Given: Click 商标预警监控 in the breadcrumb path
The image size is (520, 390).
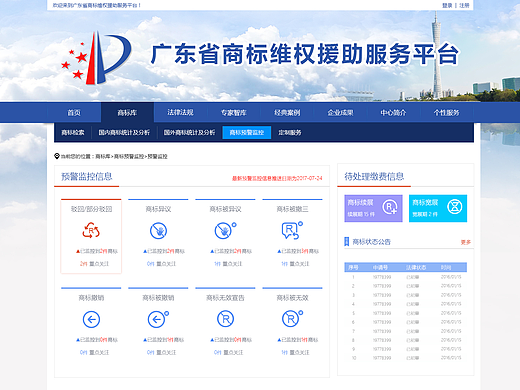Looking at the screenshot, I should click(129, 156).
